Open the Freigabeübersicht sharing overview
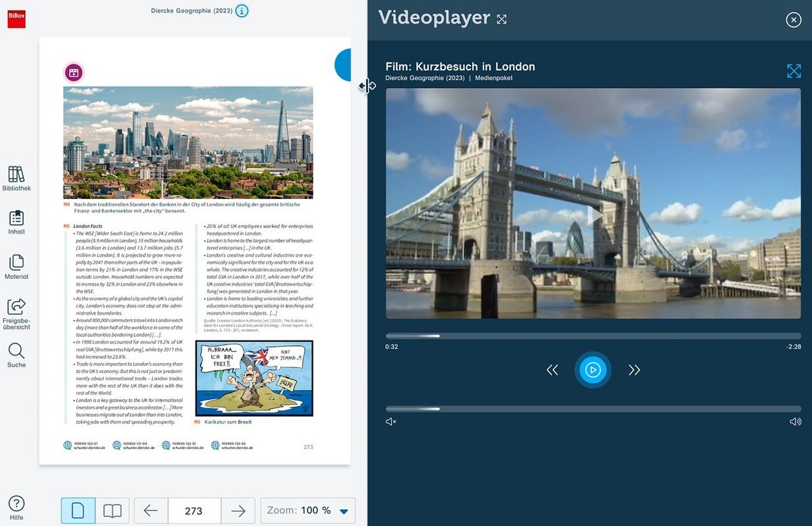The width and height of the screenshot is (812, 526). coord(16,314)
